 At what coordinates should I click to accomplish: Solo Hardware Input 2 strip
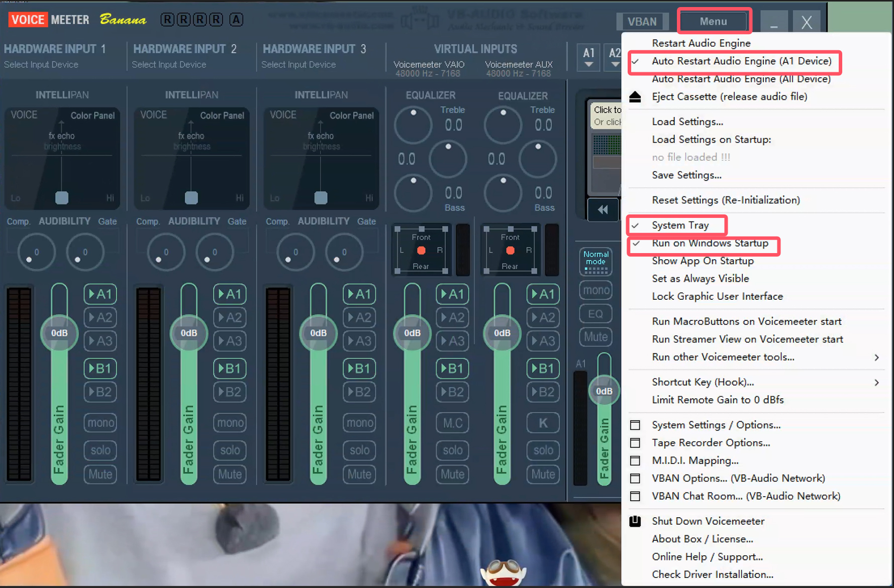(230, 450)
